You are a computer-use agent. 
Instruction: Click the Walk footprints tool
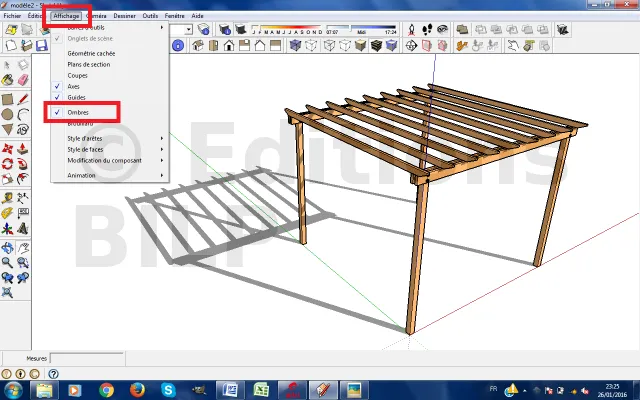(x=425, y=30)
